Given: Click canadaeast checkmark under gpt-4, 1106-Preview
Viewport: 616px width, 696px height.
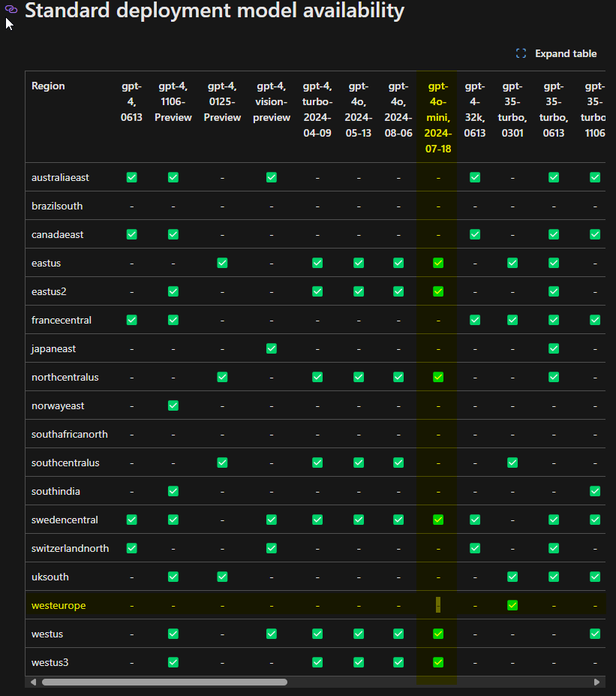Looking at the screenshot, I should [x=173, y=234].
